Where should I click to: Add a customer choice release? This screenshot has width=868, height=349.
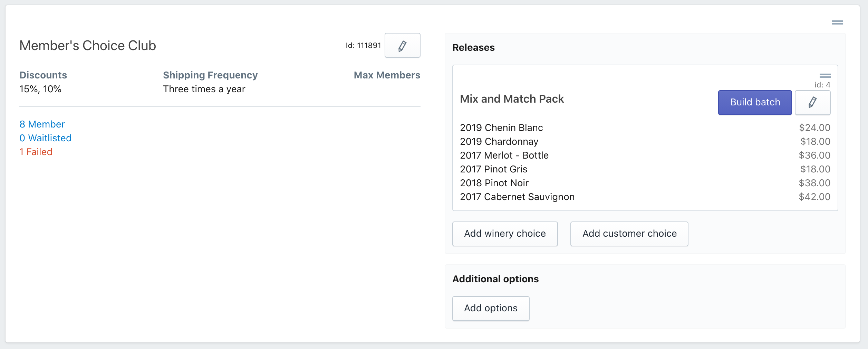pos(629,234)
